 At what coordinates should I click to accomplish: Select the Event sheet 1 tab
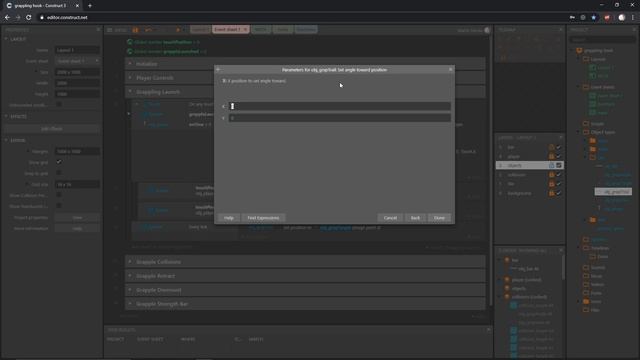tap(227, 30)
